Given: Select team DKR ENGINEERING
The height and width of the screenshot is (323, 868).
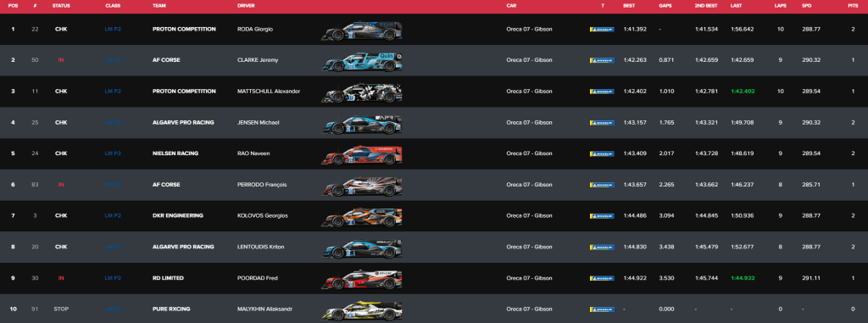Looking at the screenshot, I should [178, 216].
